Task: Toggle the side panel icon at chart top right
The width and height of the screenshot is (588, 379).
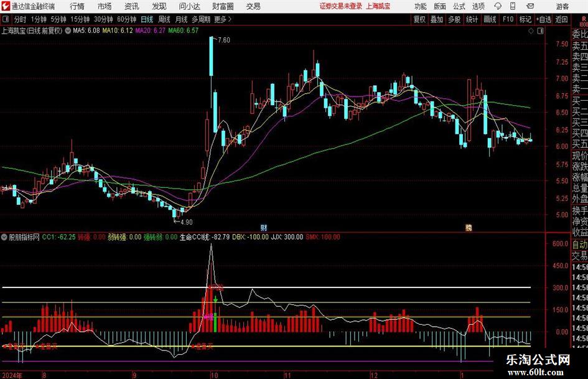Action: tap(540, 31)
